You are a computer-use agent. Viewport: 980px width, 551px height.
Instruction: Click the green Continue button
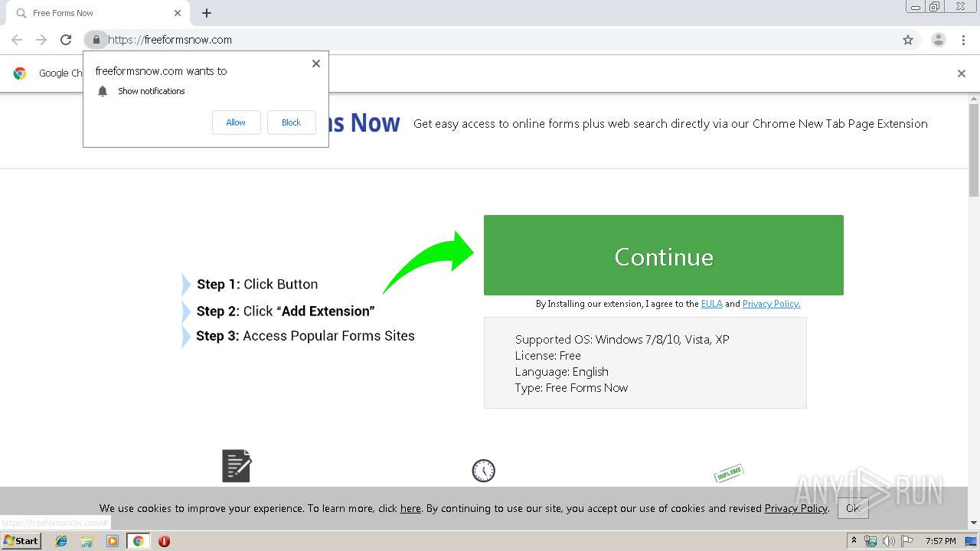(x=664, y=255)
